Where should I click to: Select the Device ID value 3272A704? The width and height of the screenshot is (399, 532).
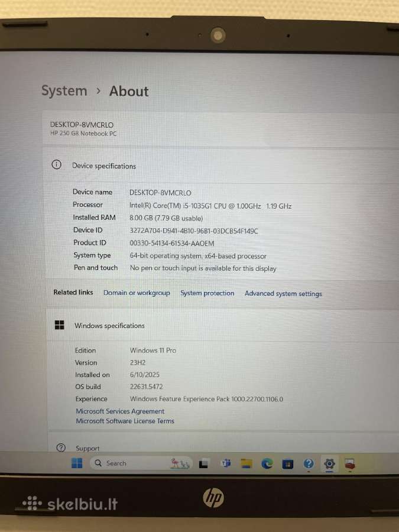[194, 231]
